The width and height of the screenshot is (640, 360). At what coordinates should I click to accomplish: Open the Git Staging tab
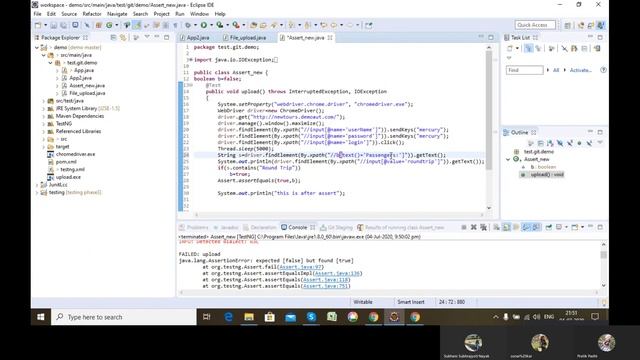337,227
